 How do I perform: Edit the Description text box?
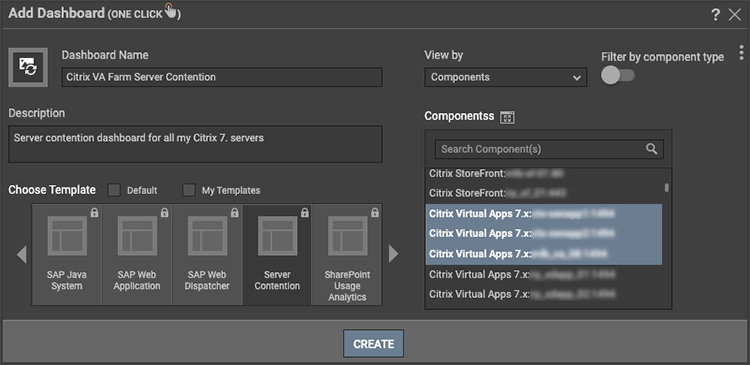[195, 144]
